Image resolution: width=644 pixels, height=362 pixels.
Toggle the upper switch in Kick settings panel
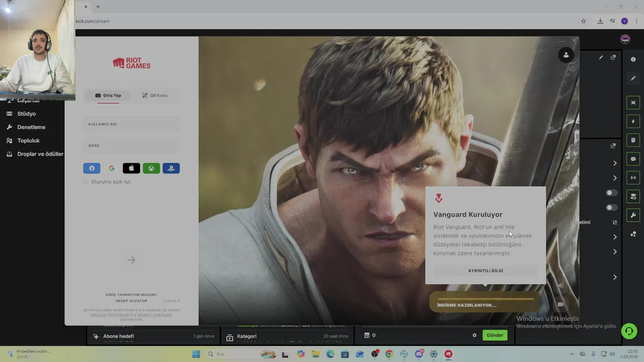point(612,193)
